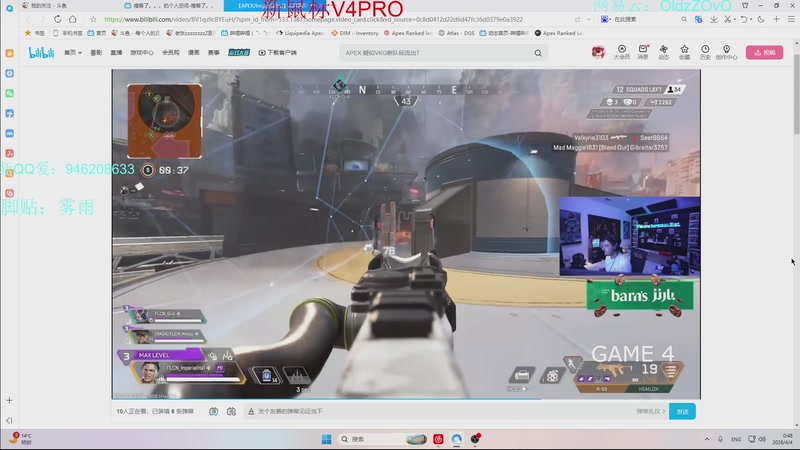Open new tab with plus icon in toolbar
The width and height of the screenshot is (800, 450).
776,19
